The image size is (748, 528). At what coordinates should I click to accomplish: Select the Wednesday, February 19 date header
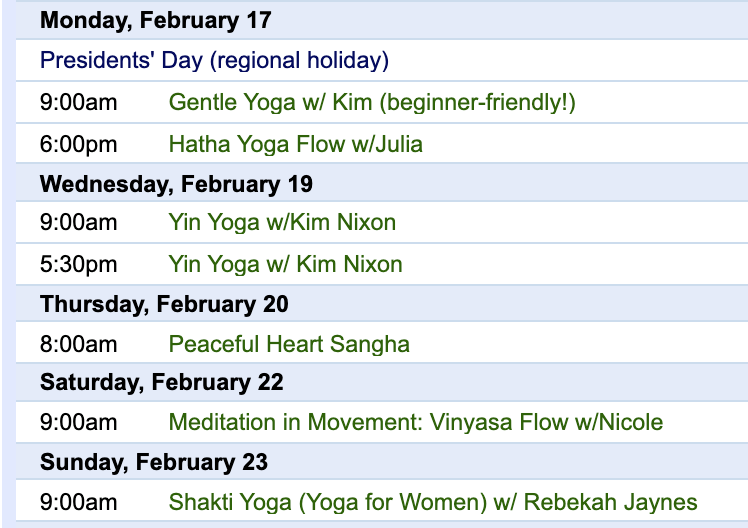pos(177,184)
